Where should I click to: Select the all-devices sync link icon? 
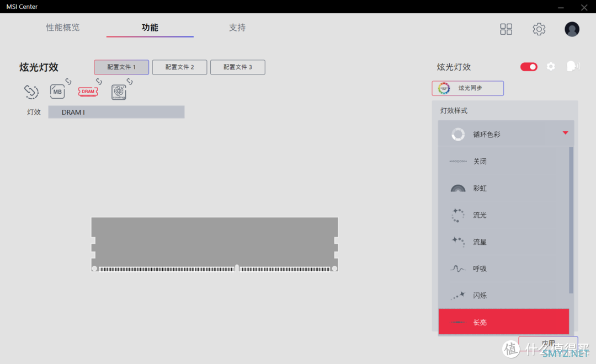(x=31, y=92)
